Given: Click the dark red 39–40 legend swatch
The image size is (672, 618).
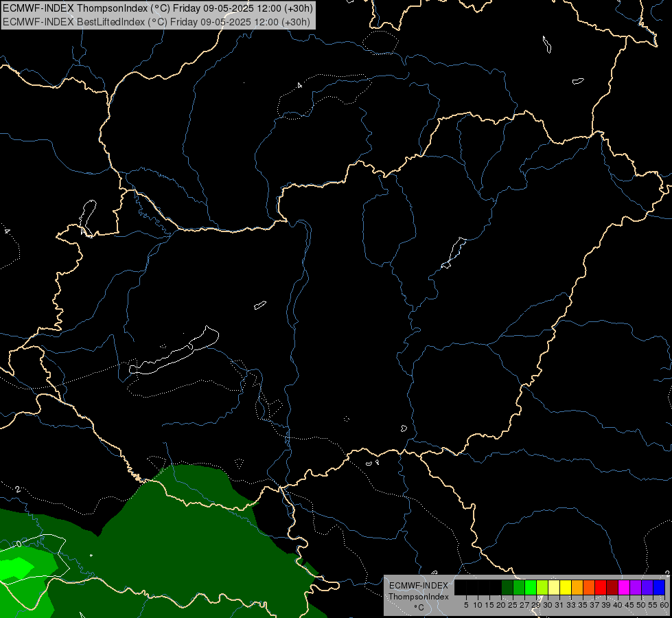Looking at the screenshot, I should tap(612, 588).
